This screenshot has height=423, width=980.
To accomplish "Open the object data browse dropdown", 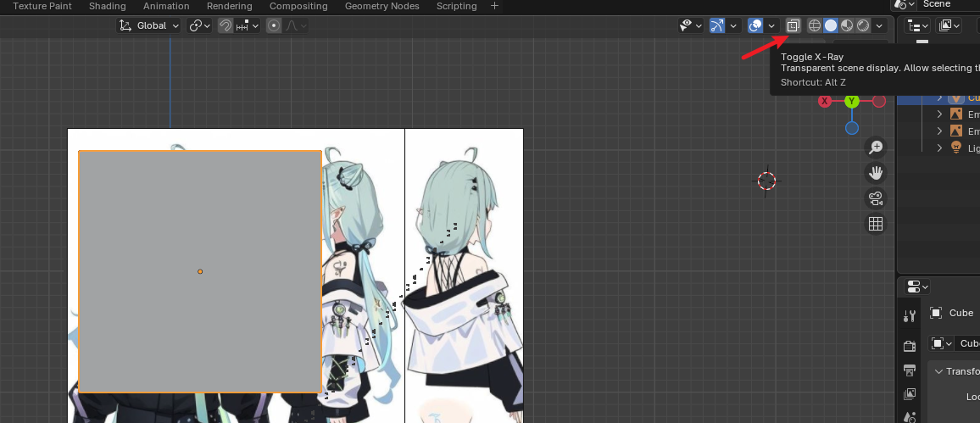I will click(x=941, y=343).
